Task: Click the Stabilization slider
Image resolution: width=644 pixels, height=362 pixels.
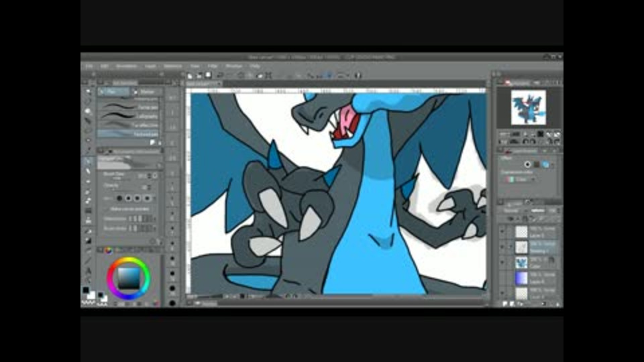Action: click(142, 219)
